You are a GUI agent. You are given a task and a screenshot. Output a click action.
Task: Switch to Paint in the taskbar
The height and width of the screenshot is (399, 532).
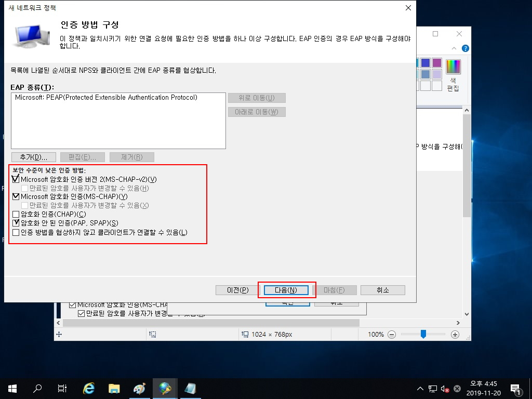(140, 388)
